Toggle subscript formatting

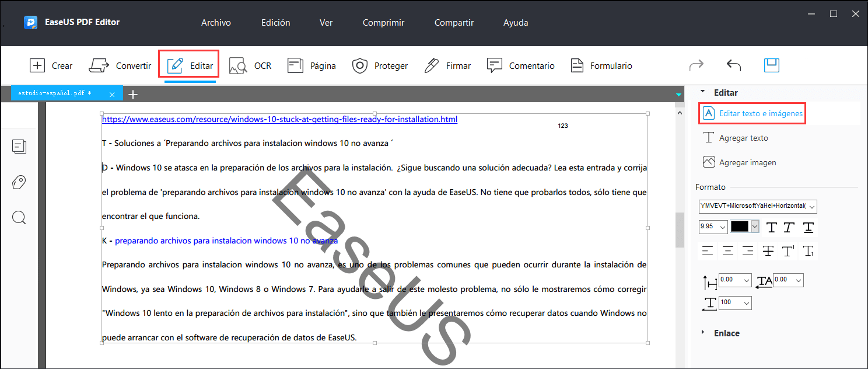(808, 251)
